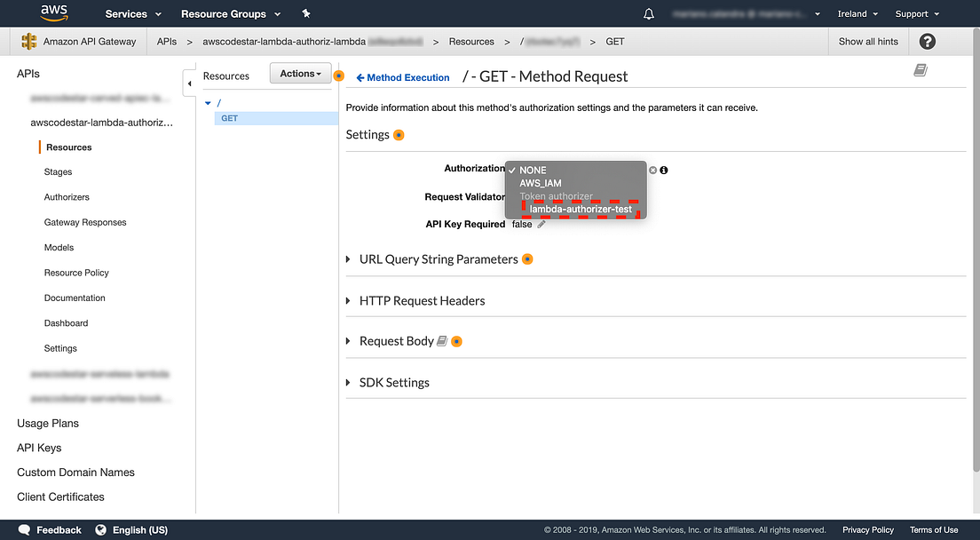Click the AWS logo home icon
The height and width of the screenshot is (540, 980).
54,13
